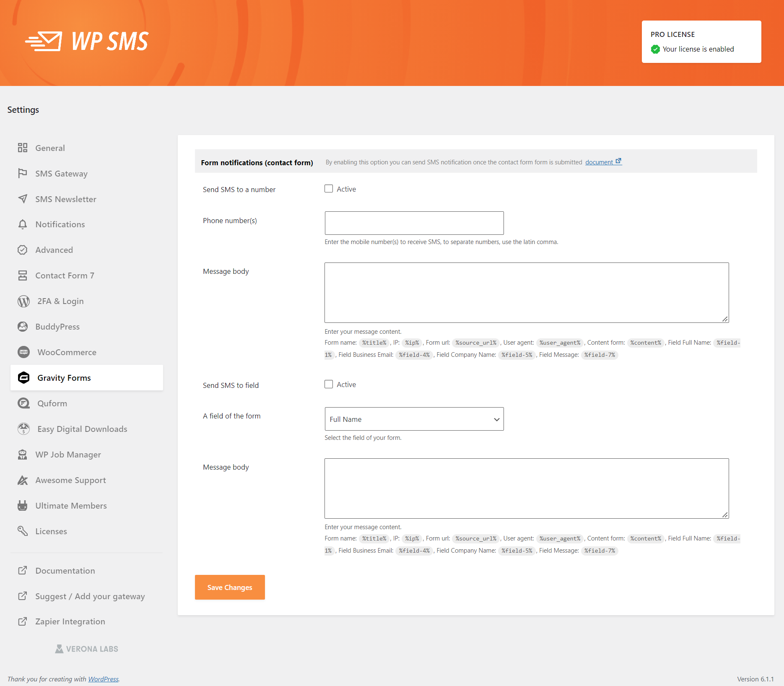Open the General settings tab
Viewport: 784px width, 686px height.
pyautogui.click(x=87, y=148)
